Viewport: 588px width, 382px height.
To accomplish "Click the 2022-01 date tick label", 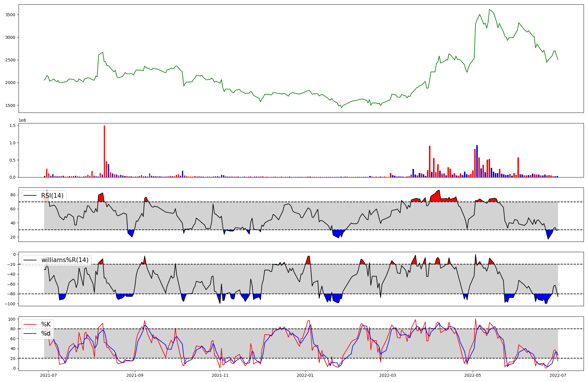I will (305, 375).
